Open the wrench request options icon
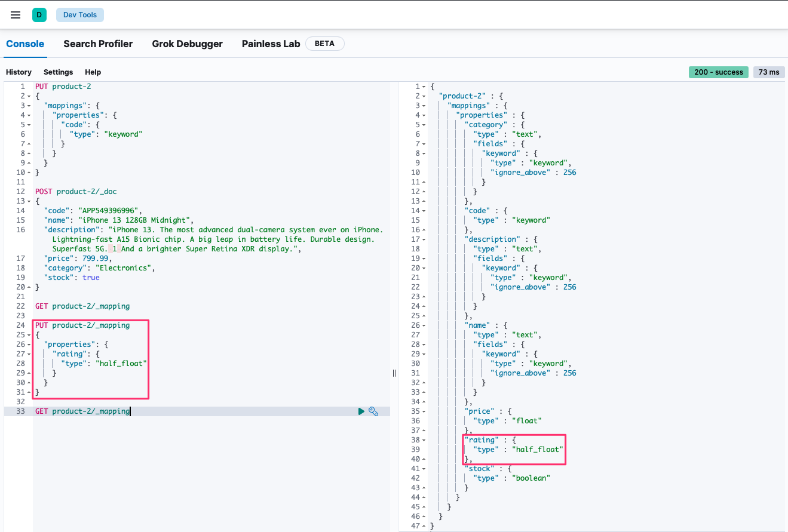788x532 pixels. coord(373,411)
